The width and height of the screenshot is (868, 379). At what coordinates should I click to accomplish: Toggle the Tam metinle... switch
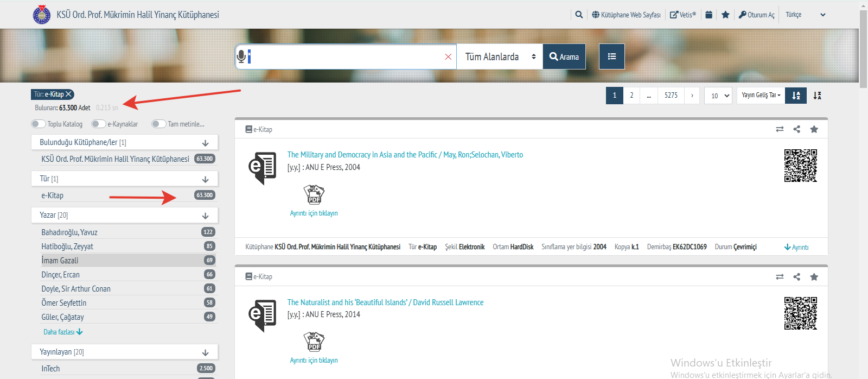pos(158,124)
